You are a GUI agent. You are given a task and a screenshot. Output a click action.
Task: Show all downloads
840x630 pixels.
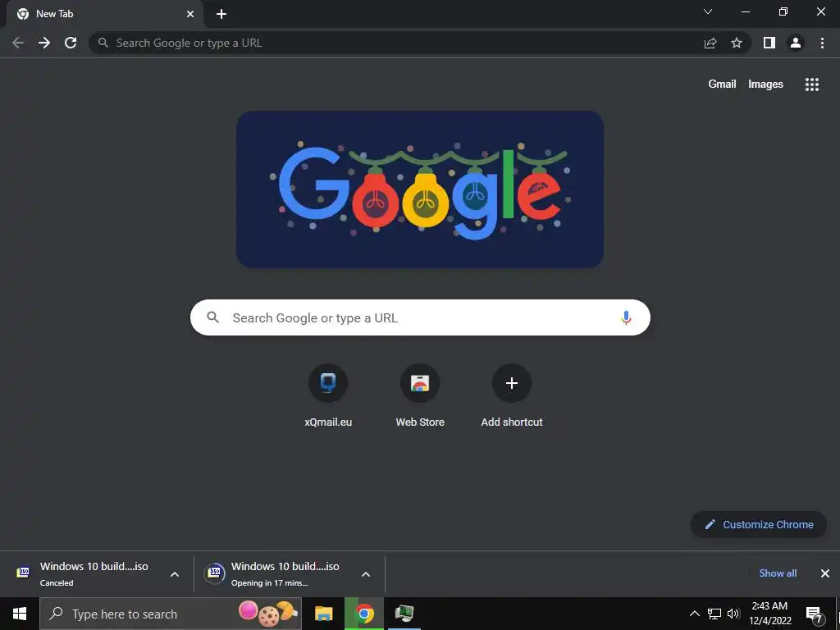778,573
